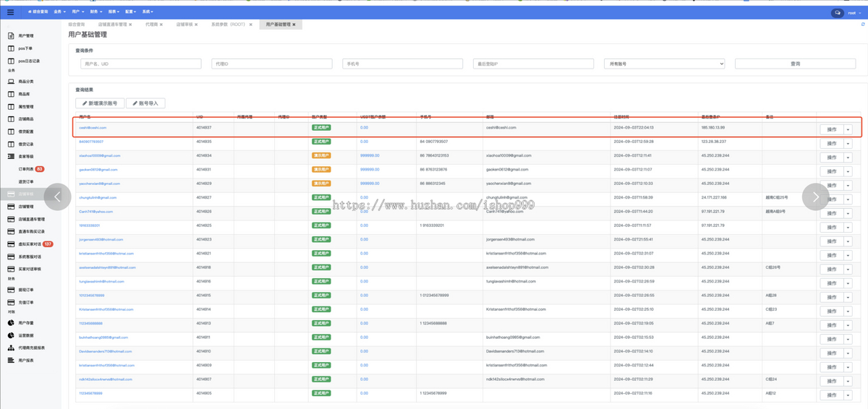Go to previous slide with left arrow
868x409 pixels.
coord(57,197)
